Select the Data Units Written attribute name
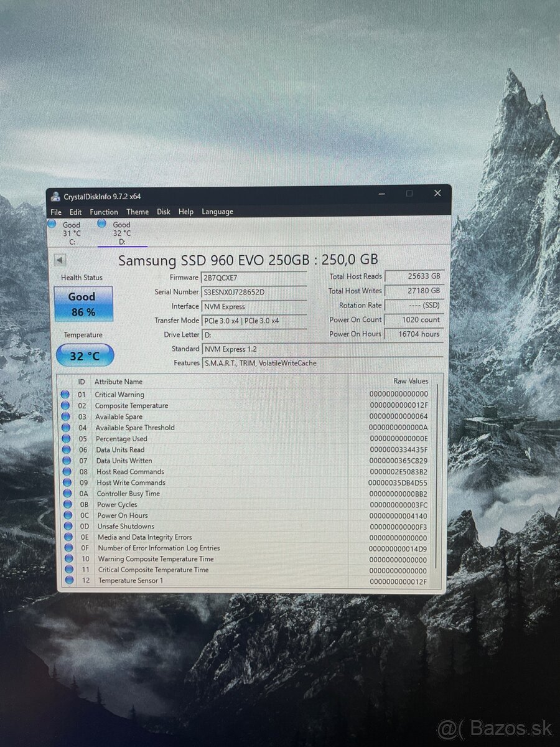This screenshot has width=560, height=747. point(124,461)
